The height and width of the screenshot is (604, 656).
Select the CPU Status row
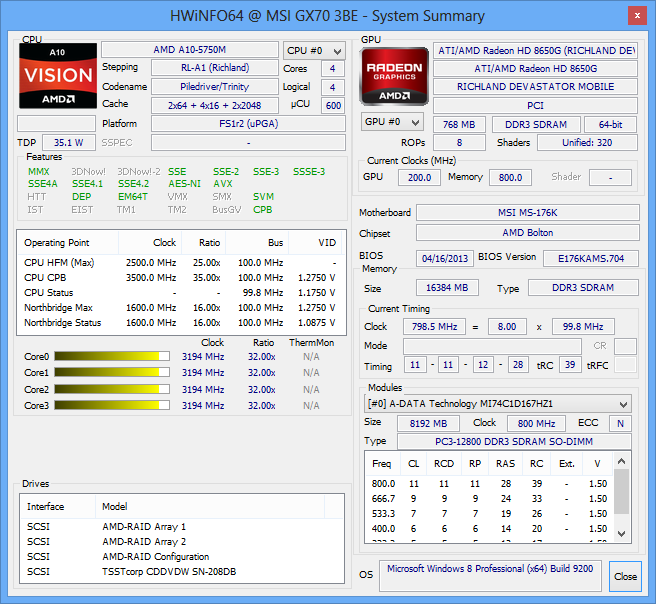click(x=180, y=293)
